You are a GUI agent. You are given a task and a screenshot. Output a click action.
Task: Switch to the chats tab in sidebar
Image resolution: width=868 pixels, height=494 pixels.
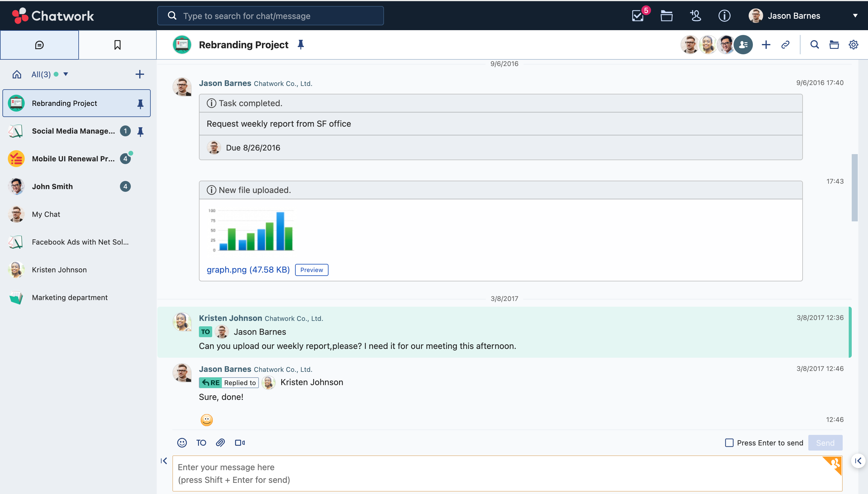(x=39, y=44)
